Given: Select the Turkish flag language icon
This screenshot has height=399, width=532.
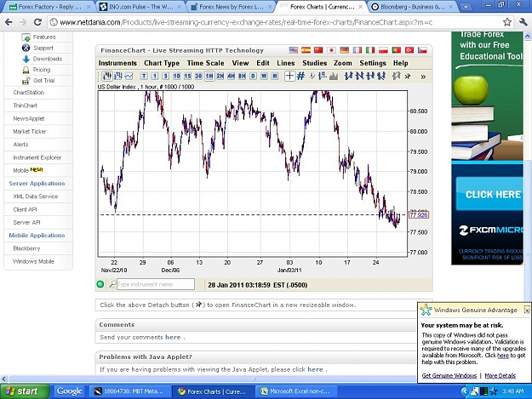Looking at the screenshot, I should click(409, 50).
